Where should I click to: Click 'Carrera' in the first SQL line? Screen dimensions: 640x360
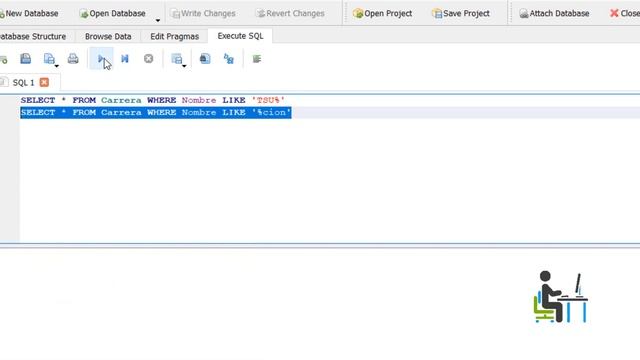pos(121,100)
